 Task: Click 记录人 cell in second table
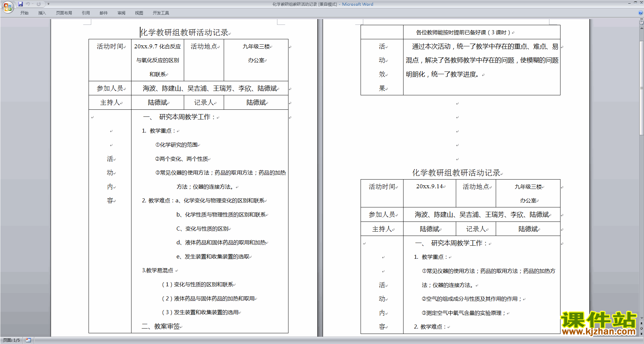[x=476, y=229]
